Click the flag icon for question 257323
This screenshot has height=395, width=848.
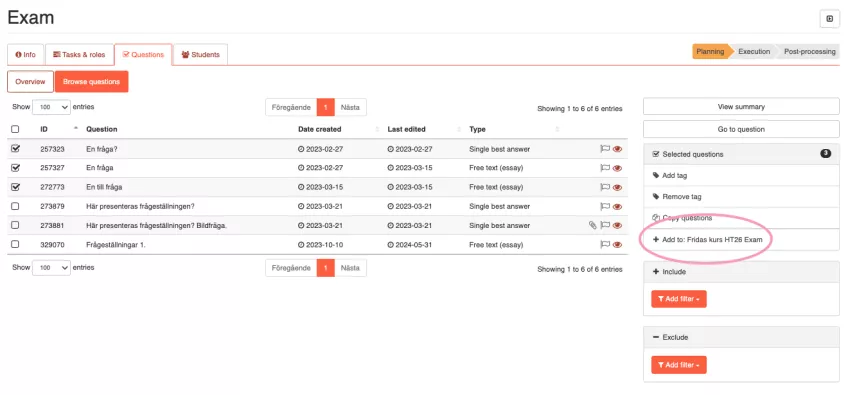[x=605, y=149]
